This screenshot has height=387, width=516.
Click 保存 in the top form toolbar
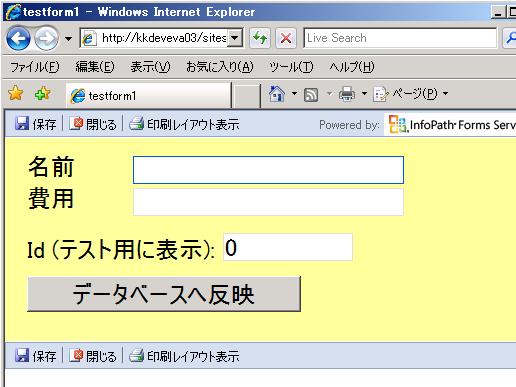pyautogui.click(x=35, y=124)
